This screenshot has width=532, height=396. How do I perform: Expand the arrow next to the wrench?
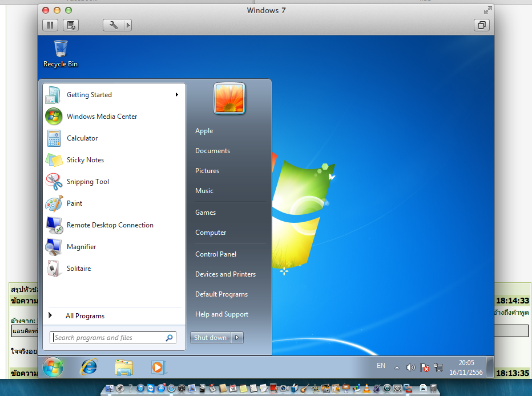(x=127, y=25)
